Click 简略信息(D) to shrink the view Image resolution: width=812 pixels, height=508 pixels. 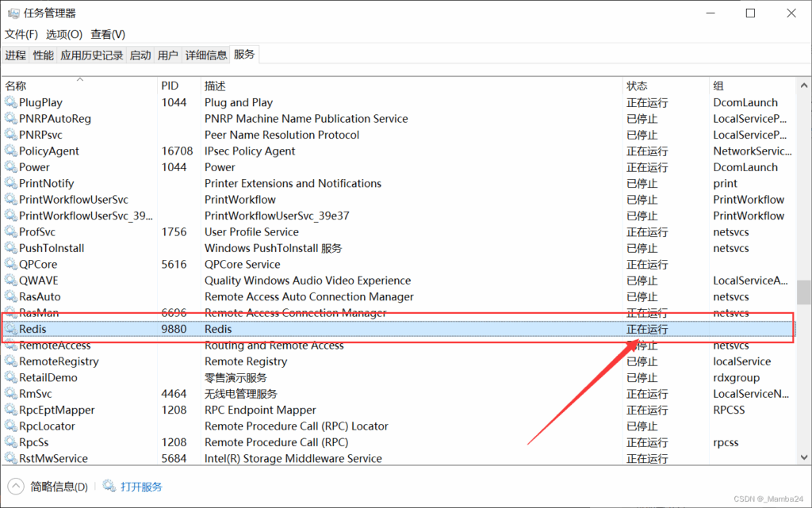pyautogui.click(x=59, y=487)
